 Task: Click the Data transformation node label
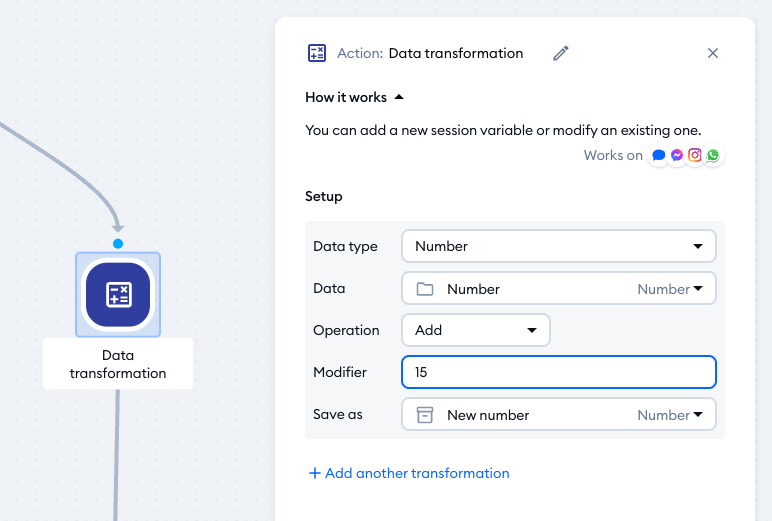(x=118, y=364)
